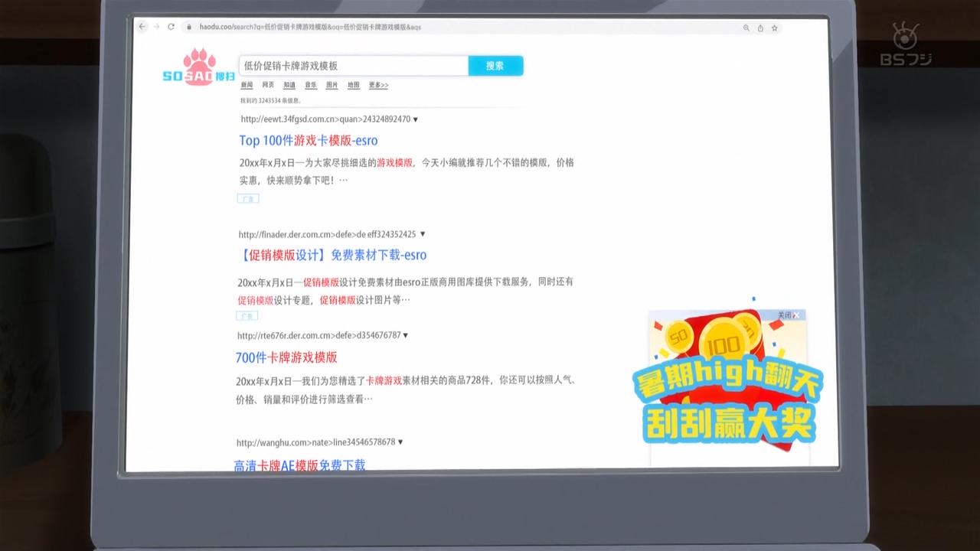
Task: Switch to the 图片 search tab
Action: (332, 85)
